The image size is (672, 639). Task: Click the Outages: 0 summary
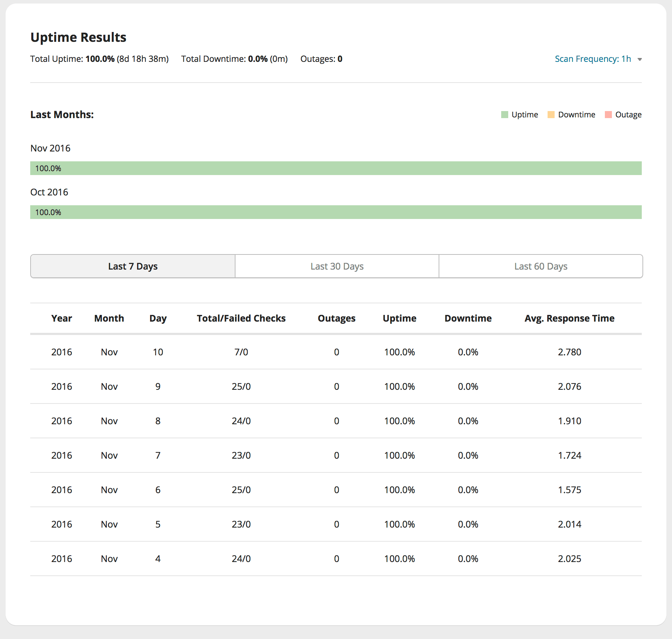[321, 59]
